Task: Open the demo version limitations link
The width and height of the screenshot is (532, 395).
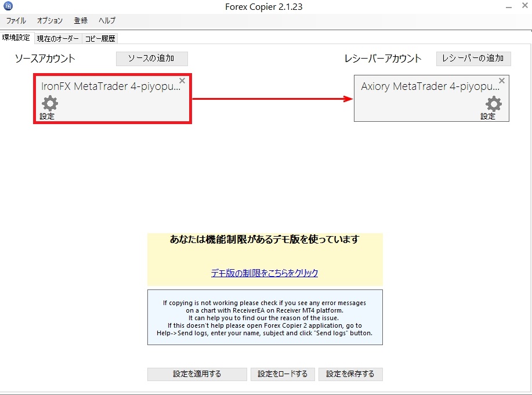Action: 265,273
